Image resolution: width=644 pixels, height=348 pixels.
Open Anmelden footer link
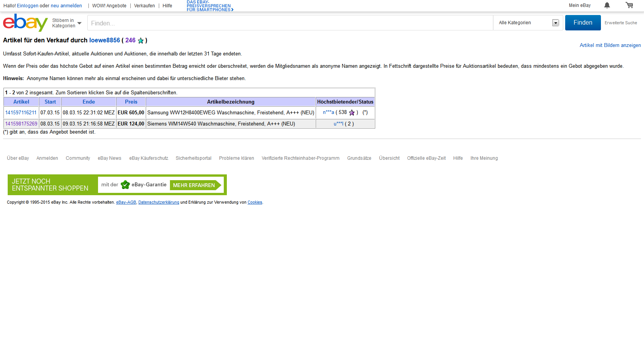[x=47, y=158]
